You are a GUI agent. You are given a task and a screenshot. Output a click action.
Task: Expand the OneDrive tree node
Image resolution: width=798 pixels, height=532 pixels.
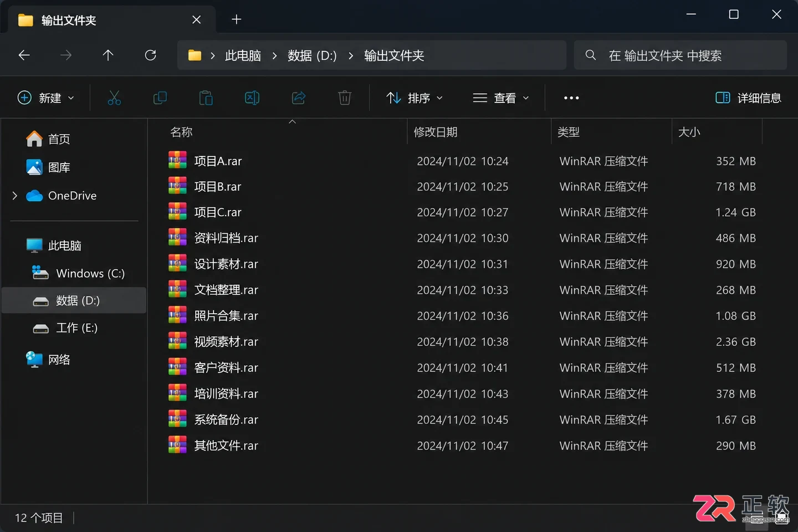[x=15, y=196]
